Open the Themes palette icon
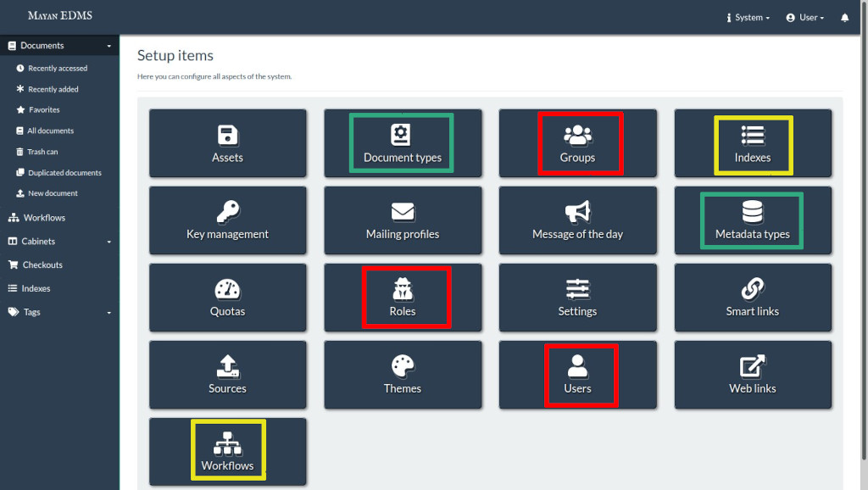The height and width of the screenshot is (490, 868). pyautogui.click(x=403, y=366)
